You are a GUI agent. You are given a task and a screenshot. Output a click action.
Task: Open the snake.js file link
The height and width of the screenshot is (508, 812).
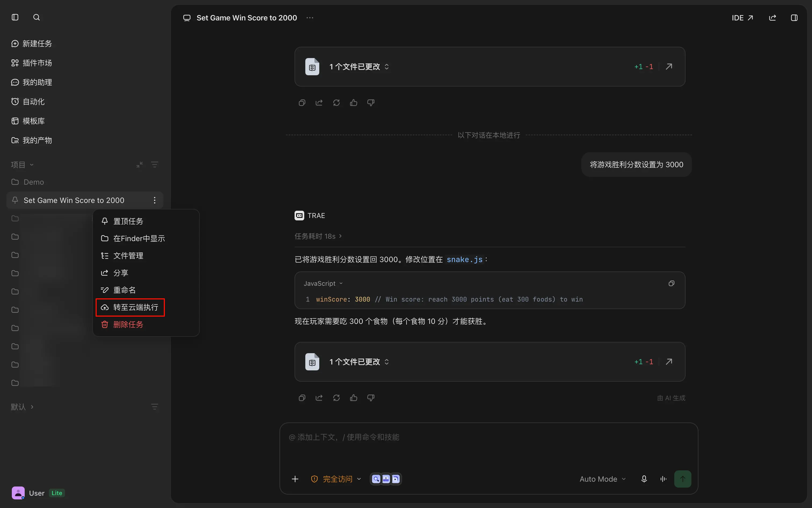tap(464, 259)
